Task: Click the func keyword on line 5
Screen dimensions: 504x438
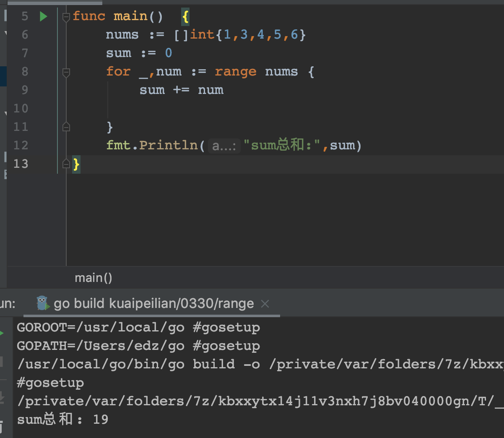Action: pos(89,16)
